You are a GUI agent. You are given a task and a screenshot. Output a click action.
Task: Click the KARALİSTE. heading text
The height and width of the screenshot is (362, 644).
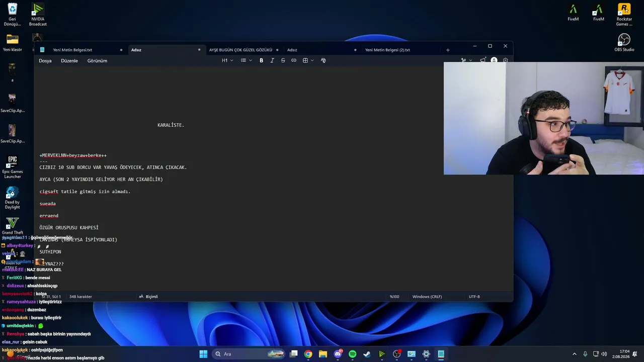click(x=171, y=125)
